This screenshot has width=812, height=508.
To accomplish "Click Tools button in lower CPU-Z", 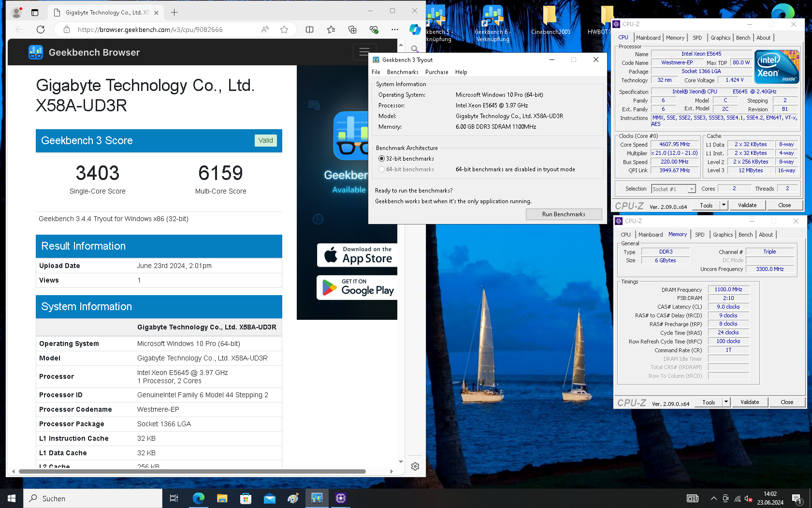I will coord(709,403).
